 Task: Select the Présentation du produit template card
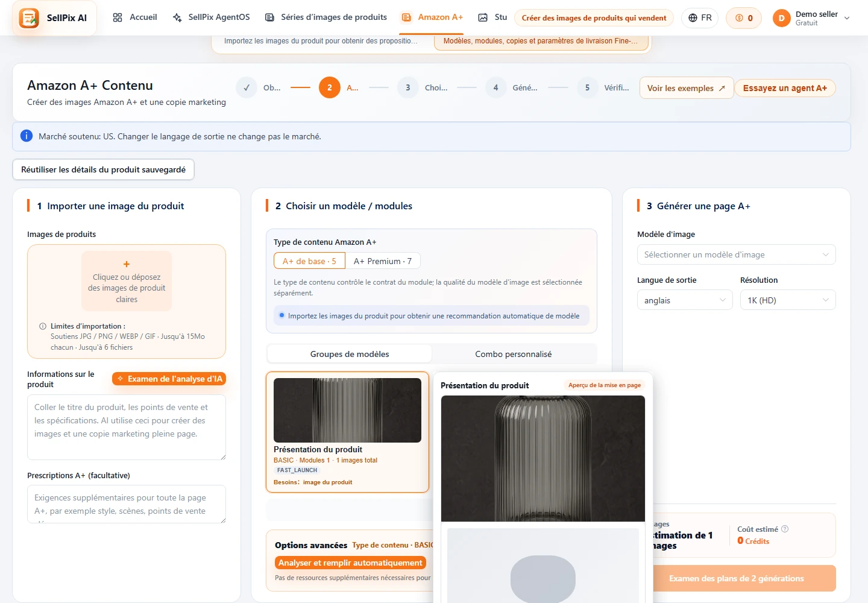pyautogui.click(x=347, y=432)
